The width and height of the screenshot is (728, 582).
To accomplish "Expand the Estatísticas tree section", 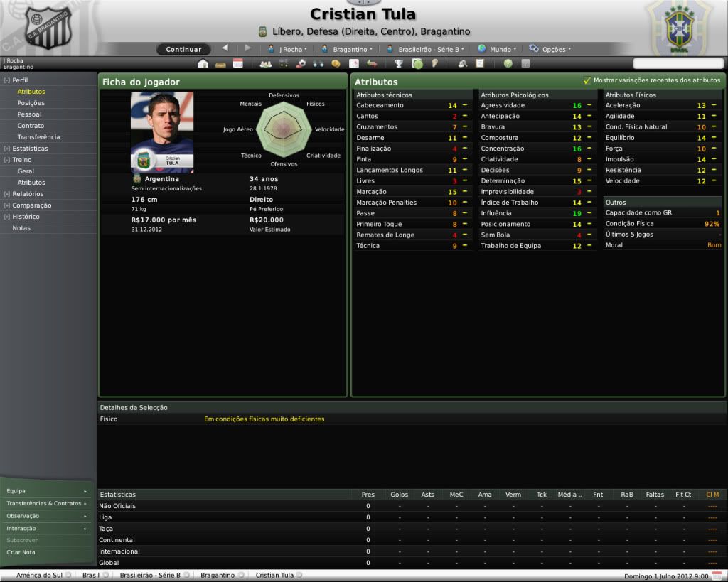I will 7,149.
